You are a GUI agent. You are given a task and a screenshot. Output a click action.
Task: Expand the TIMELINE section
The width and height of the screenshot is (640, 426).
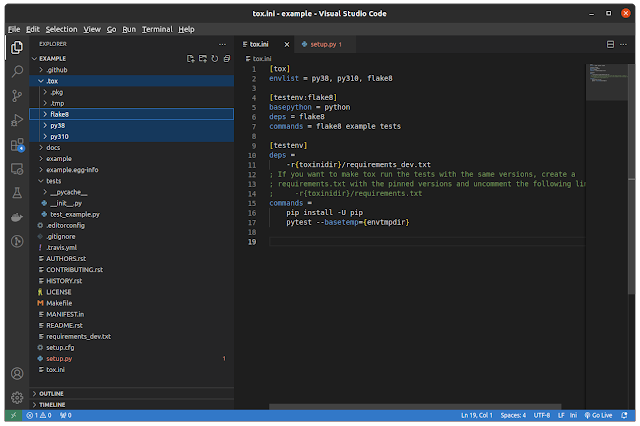(131, 404)
